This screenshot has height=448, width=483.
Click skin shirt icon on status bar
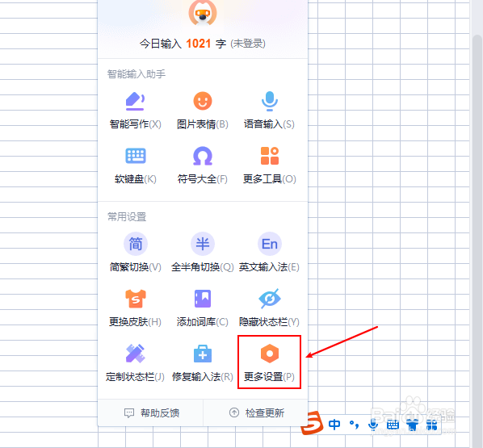[413, 425]
